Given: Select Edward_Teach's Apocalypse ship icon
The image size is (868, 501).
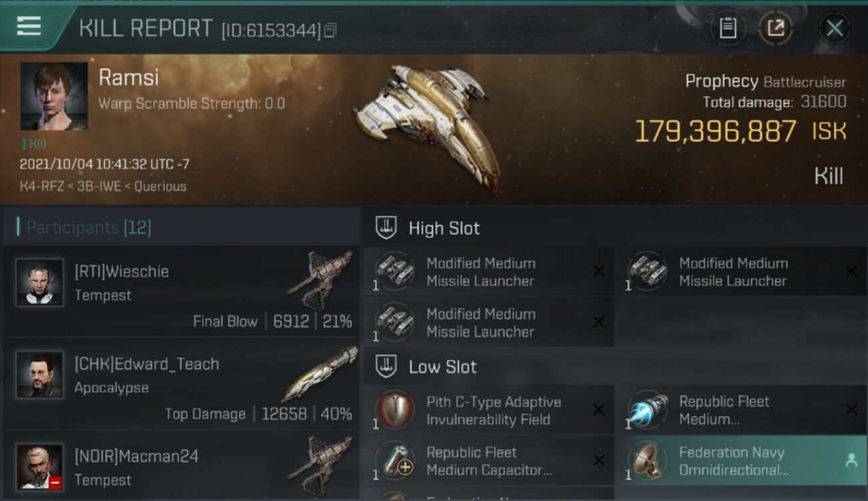Looking at the screenshot, I should point(320,374).
